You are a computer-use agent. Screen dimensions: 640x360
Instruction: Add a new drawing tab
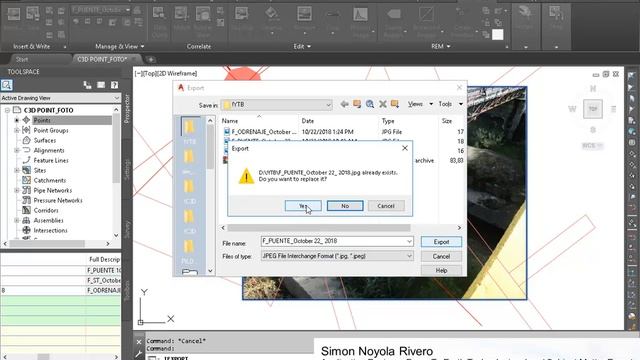click(151, 60)
